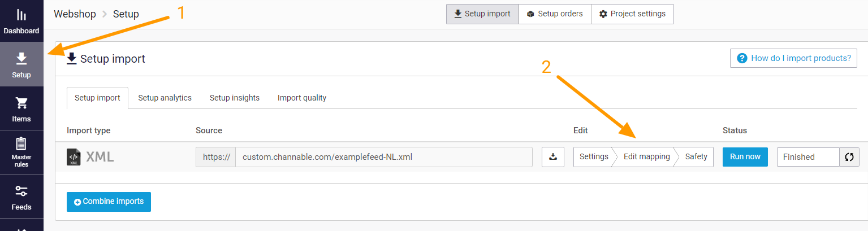868x231 pixels.
Task: Open Items shopping cart icon
Action: [21, 103]
